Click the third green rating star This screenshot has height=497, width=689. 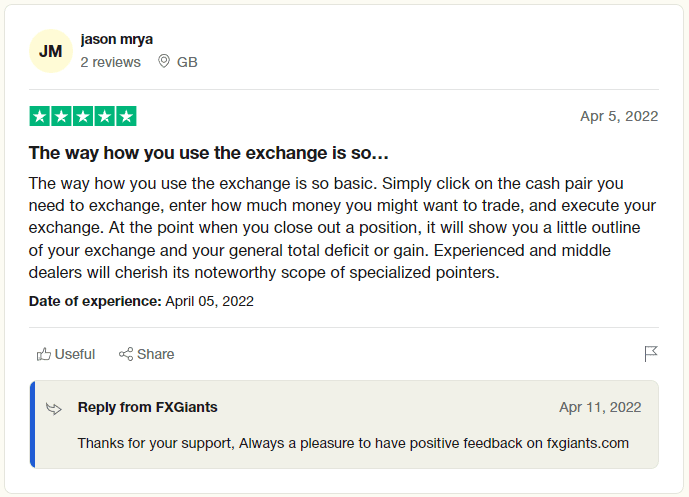click(x=83, y=116)
